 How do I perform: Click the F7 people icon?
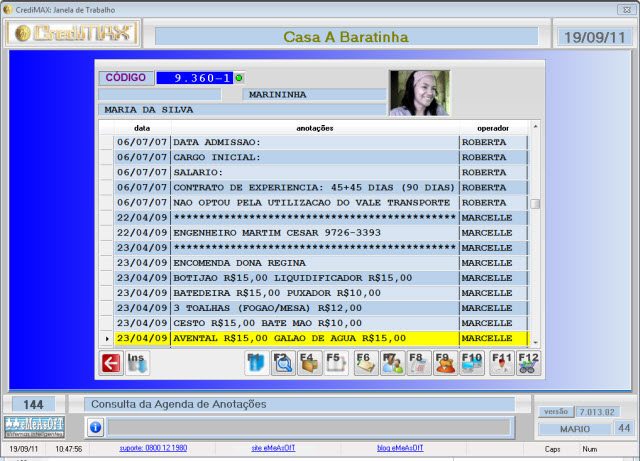(x=392, y=363)
